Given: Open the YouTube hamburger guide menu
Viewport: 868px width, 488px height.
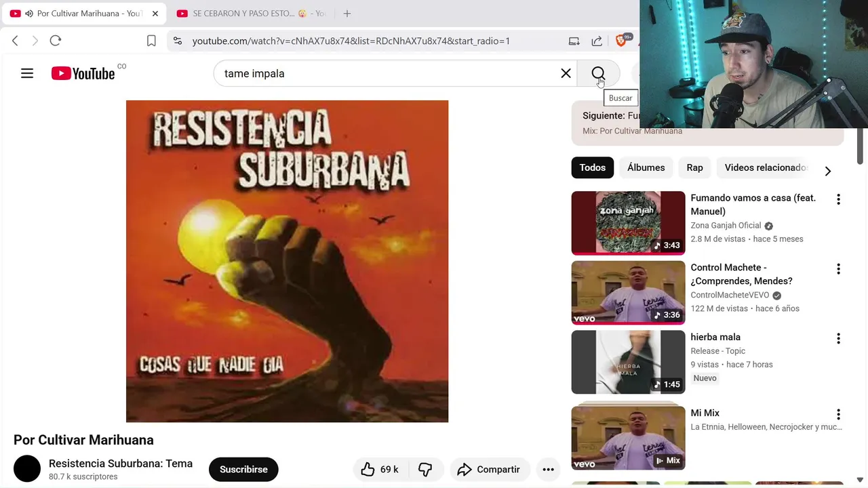Looking at the screenshot, I should coord(27,73).
